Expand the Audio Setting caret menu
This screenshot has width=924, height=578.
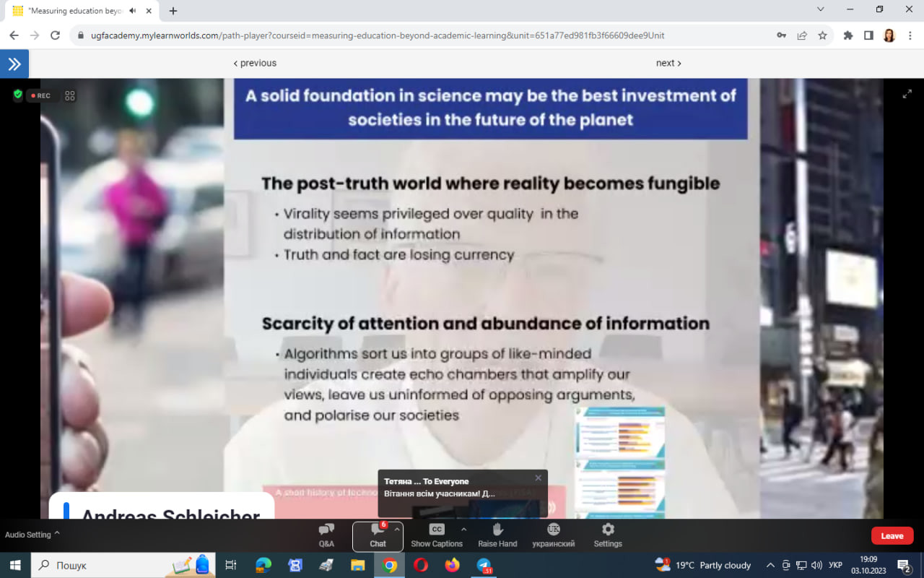click(57, 534)
